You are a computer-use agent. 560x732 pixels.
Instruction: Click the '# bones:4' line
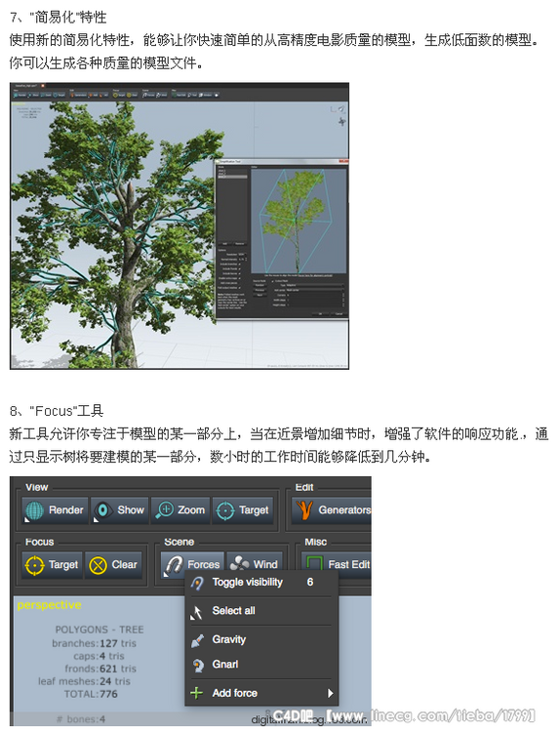81,719
